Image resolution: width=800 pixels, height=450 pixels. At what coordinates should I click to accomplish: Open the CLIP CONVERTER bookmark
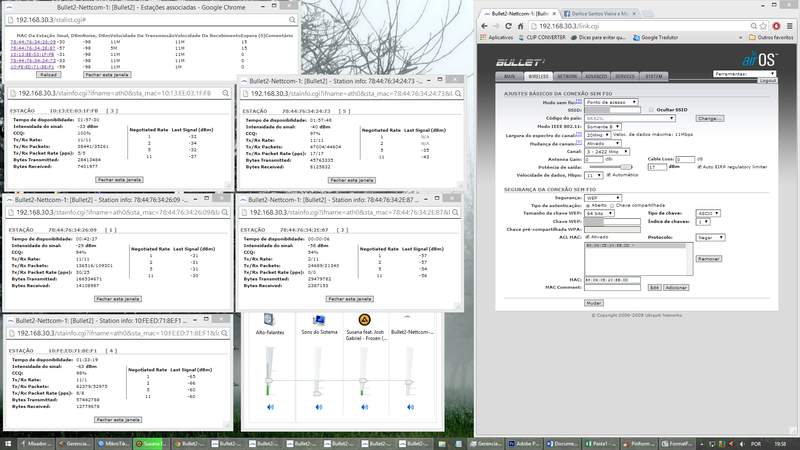click(x=541, y=37)
